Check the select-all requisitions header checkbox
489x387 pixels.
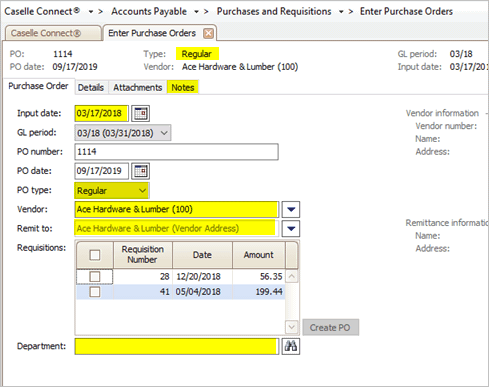95,255
